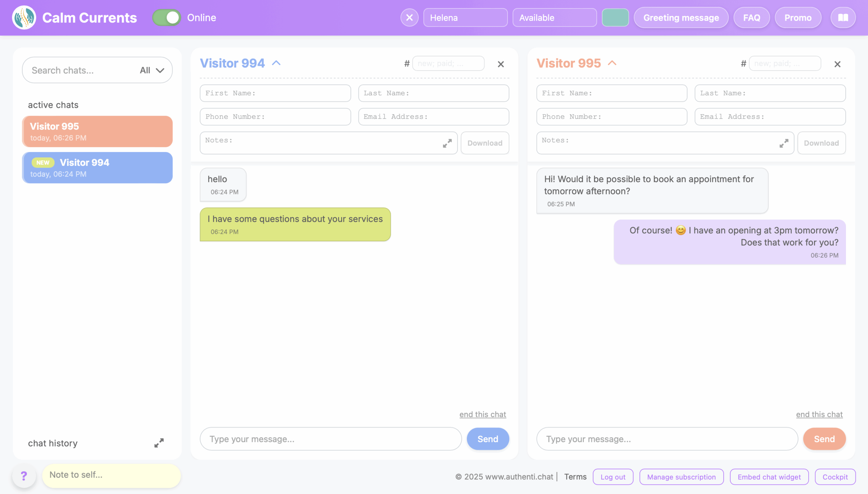Image resolution: width=868 pixels, height=494 pixels.
Task: Click the Calm Currents logo icon
Action: [x=24, y=18]
